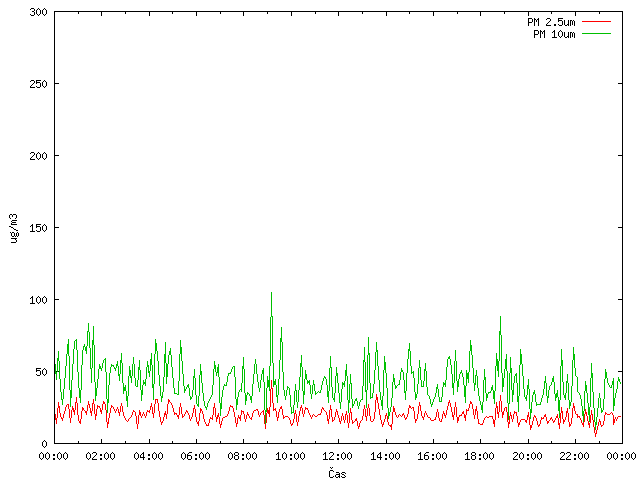
Task: Click the 100 y-axis value
Action: (x=38, y=300)
